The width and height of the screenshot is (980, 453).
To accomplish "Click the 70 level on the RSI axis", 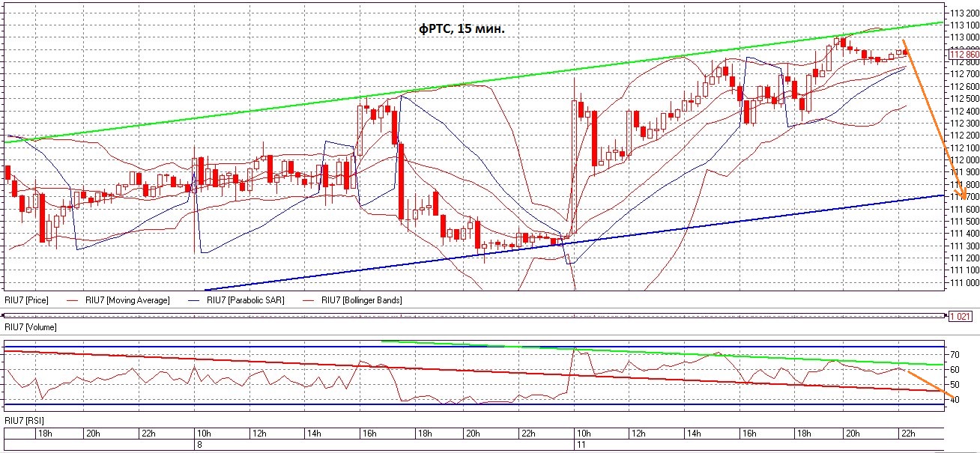I will [955, 353].
